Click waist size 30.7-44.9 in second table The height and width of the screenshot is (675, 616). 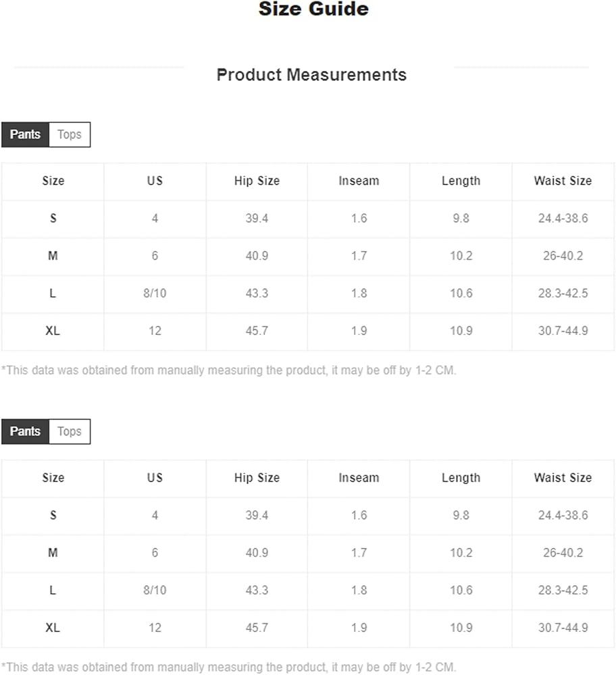(x=563, y=628)
